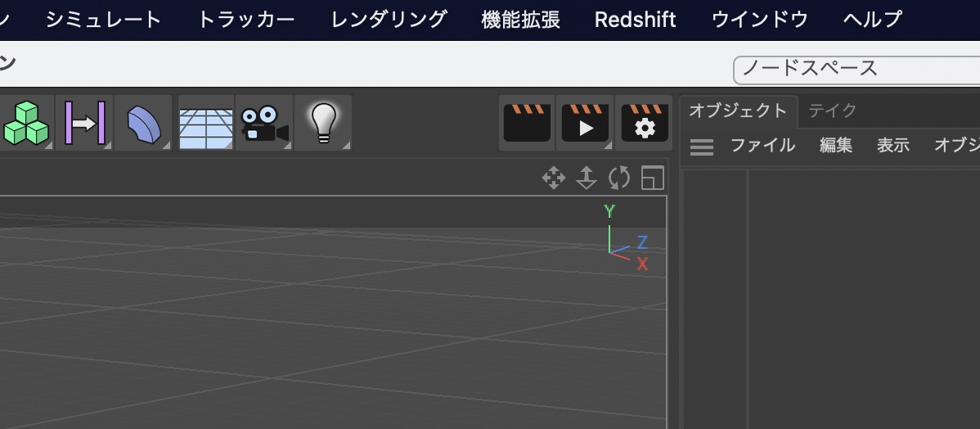Render the view with the plain clapperboard icon
The width and height of the screenshot is (980, 429).
click(527, 123)
